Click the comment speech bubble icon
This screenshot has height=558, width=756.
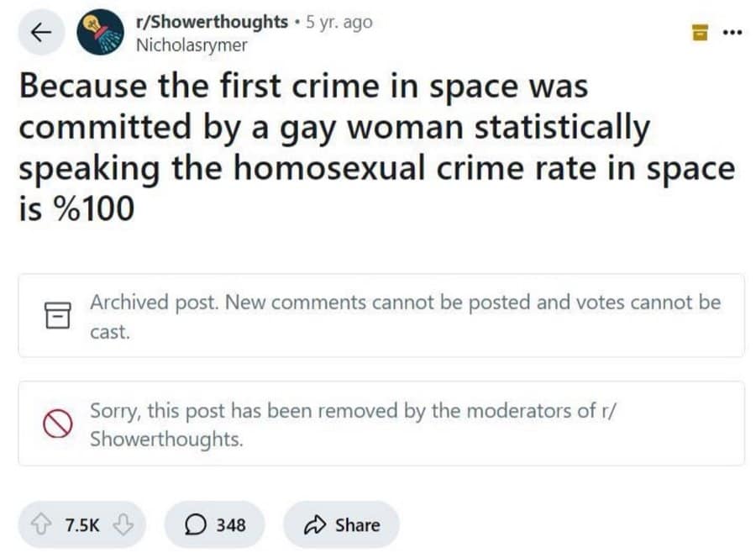coord(195,525)
